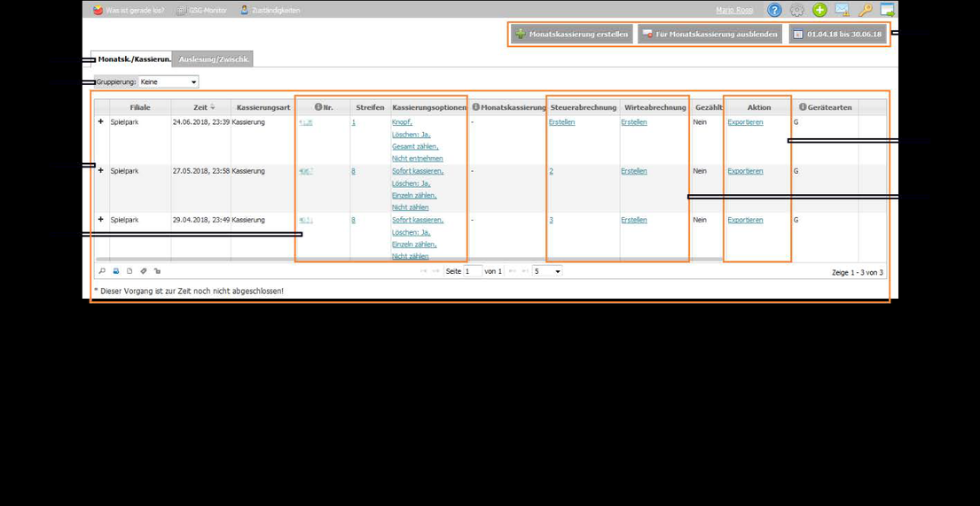Viewport: 980px width, 506px height.
Task: Click the Seite page number field
Action: 473,271
